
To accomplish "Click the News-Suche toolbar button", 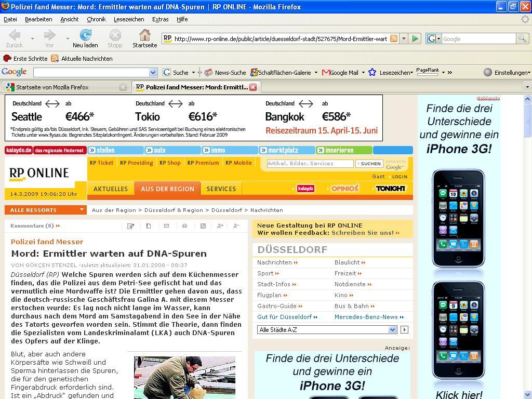I will coord(225,73).
